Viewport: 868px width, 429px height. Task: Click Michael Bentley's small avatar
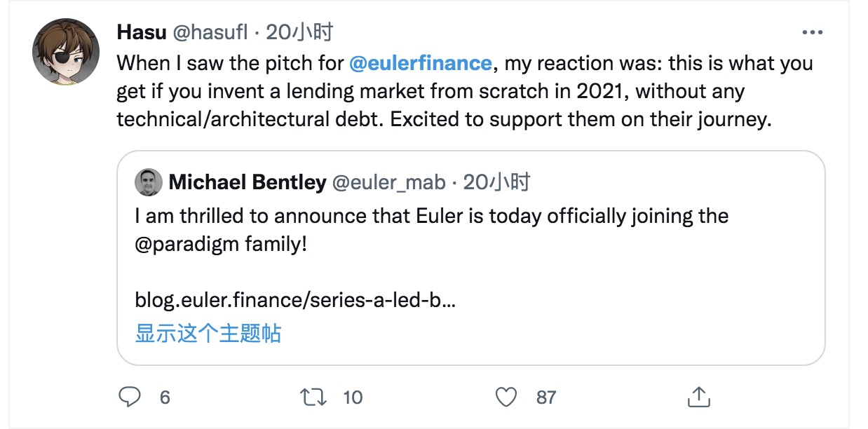[148, 183]
